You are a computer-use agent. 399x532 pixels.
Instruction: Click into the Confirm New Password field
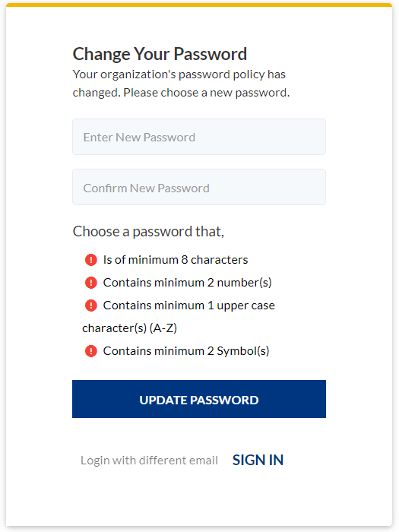[199, 187]
